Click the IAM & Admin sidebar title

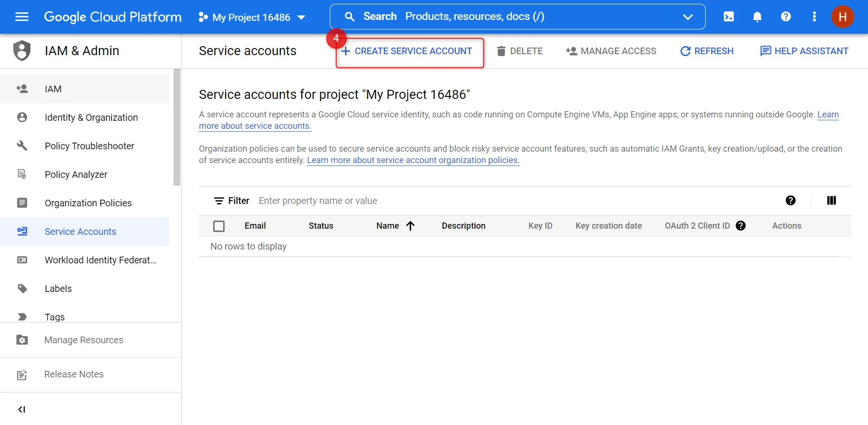tap(82, 51)
